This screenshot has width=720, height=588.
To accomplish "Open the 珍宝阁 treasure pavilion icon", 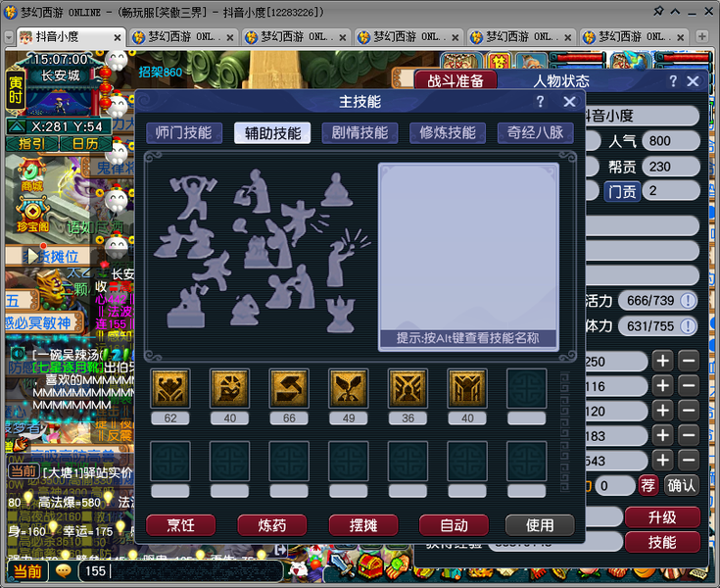I will [32, 215].
